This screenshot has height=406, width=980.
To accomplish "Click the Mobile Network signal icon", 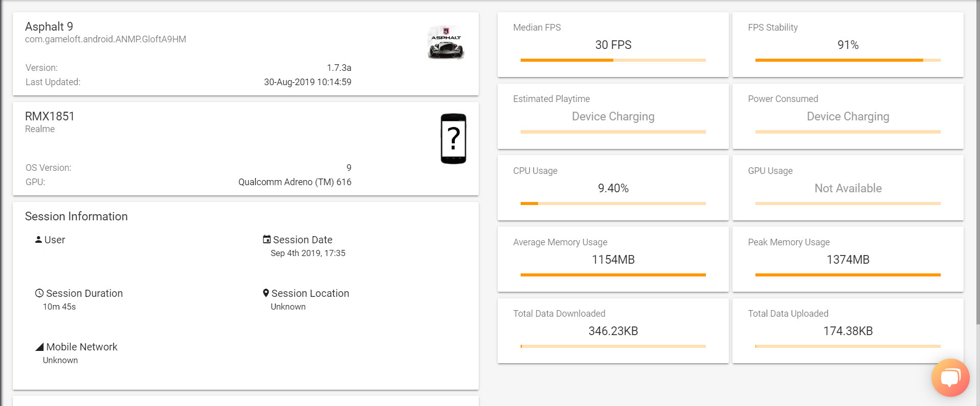I will pyautogui.click(x=39, y=347).
